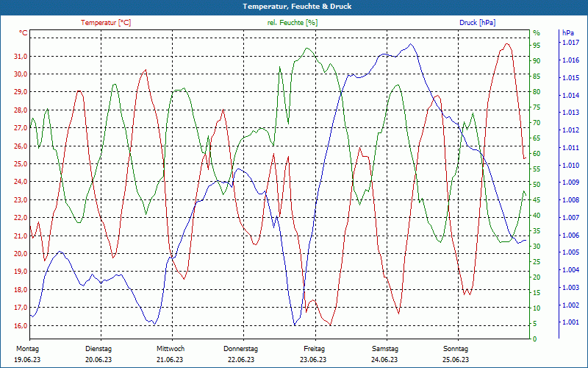Viewport: 588px width, 368px height.
Task: Click the '1.010' pressure axis value
Action: click(570, 165)
